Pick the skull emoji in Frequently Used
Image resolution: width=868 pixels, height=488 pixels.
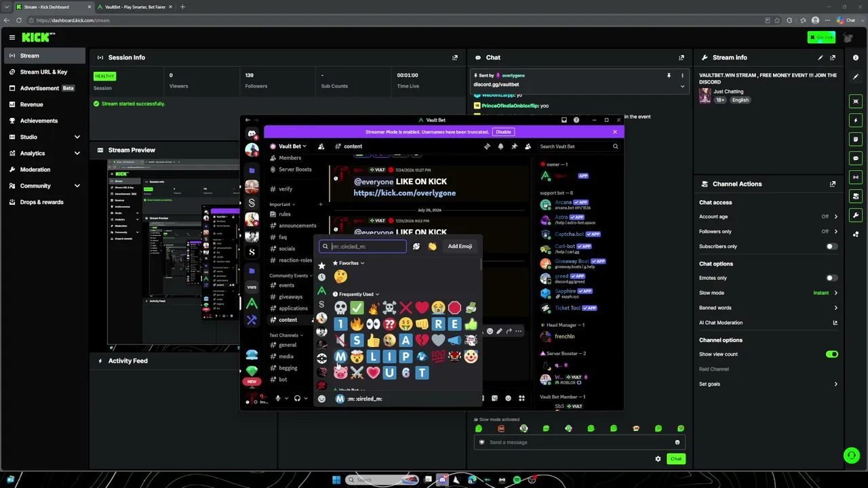(340, 308)
